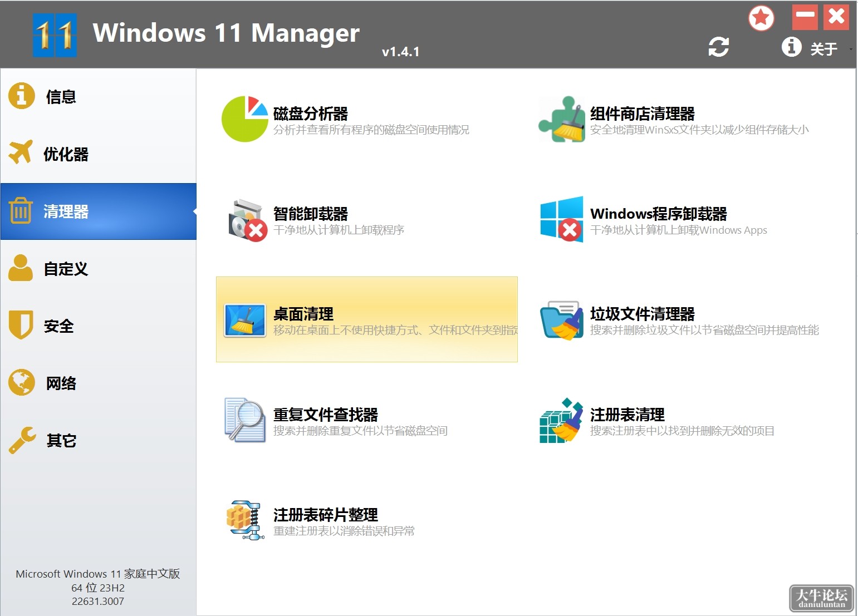Viewport: 858px width, 616px height.
Task: Click the red star favorite icon
Action: (x=761, y=18)
